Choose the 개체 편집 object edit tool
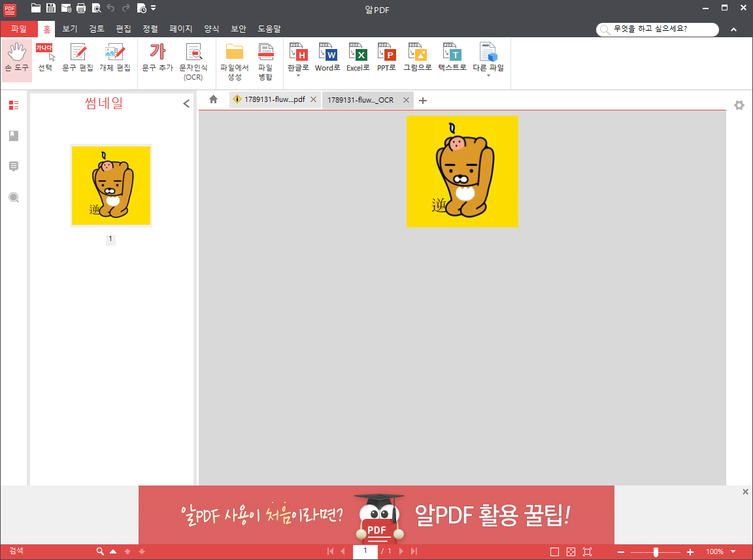 tap(115, 58)
